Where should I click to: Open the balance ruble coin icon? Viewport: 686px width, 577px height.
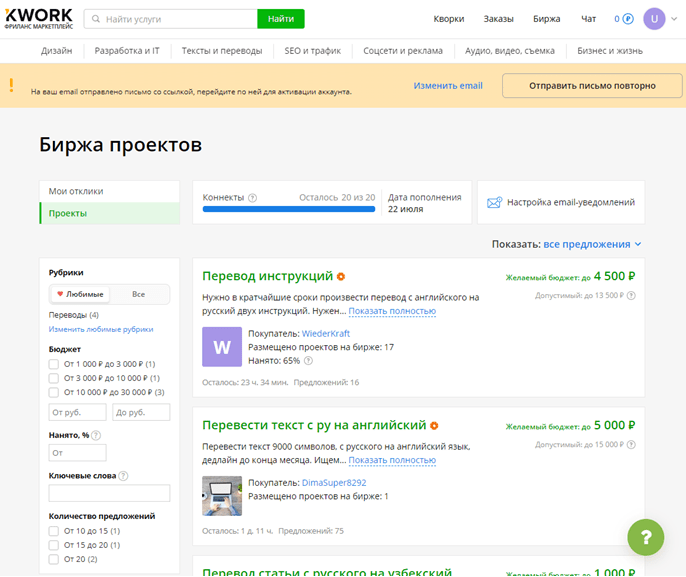(x=628, y=19)
